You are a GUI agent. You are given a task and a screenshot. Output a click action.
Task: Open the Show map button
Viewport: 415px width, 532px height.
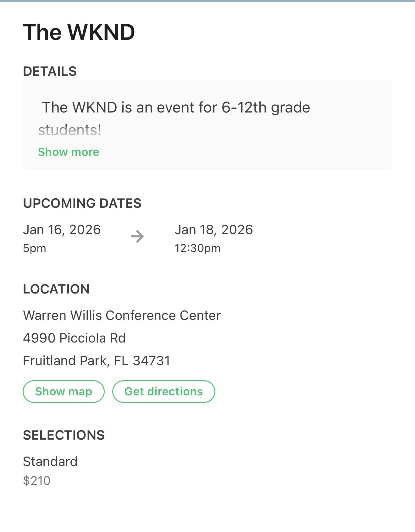64,392
